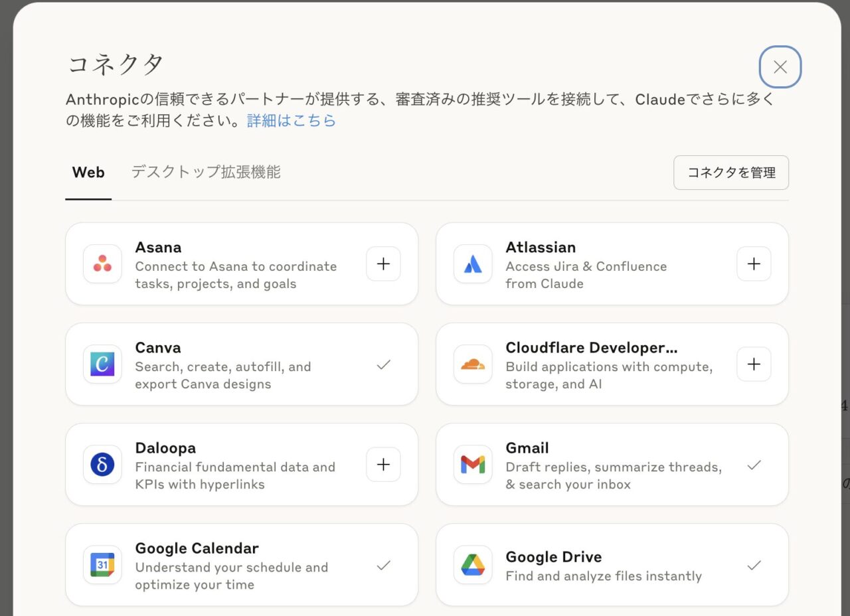Add the Daloopa connector with plus button
The width and height of the screenshot is (850, 616).
[x=383, y=465]
